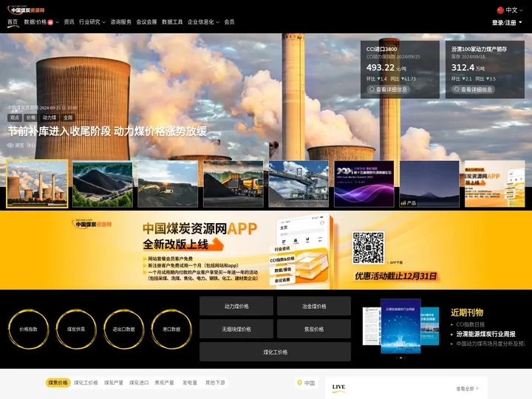The height and width of the screenshot is (399, 532).
Task: Select the 煤化工价格 tab
Action: 86,383
